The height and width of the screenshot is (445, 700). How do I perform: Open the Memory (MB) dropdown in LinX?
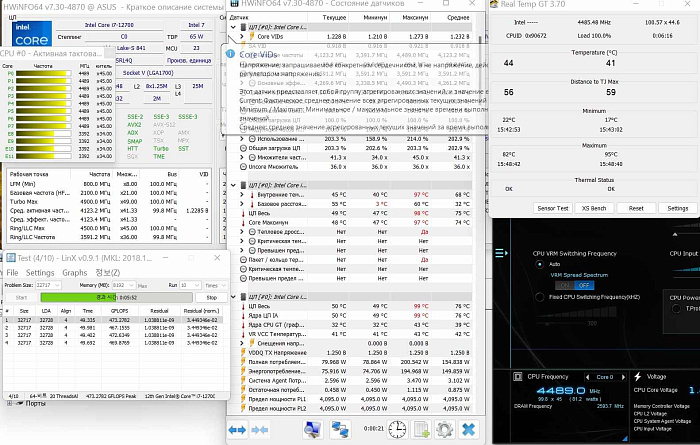131,285
